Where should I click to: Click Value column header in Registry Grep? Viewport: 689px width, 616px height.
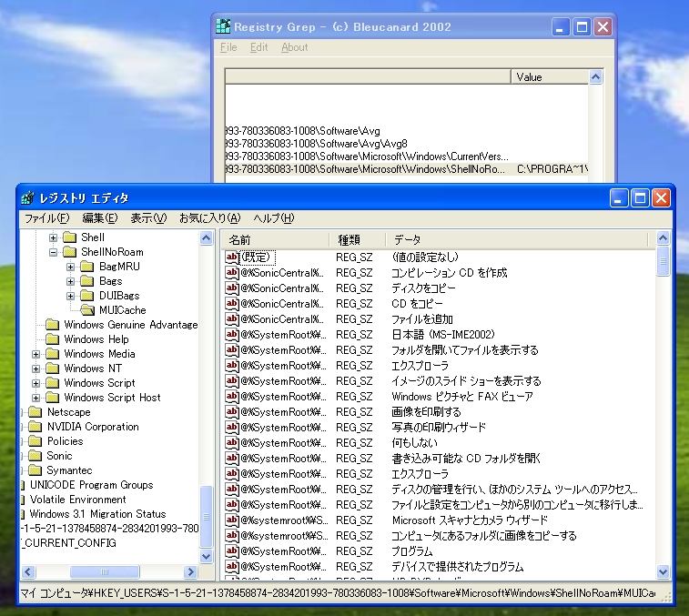coord(550,77)
